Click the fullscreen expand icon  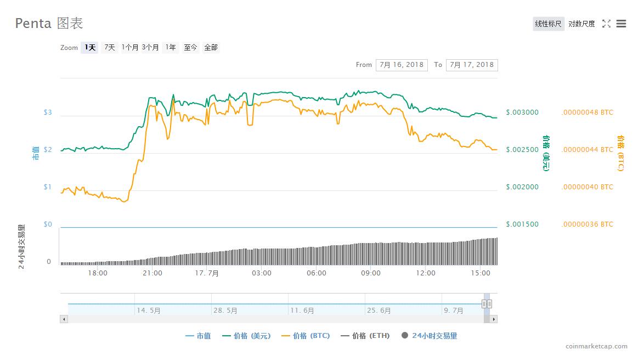point(606,24)
